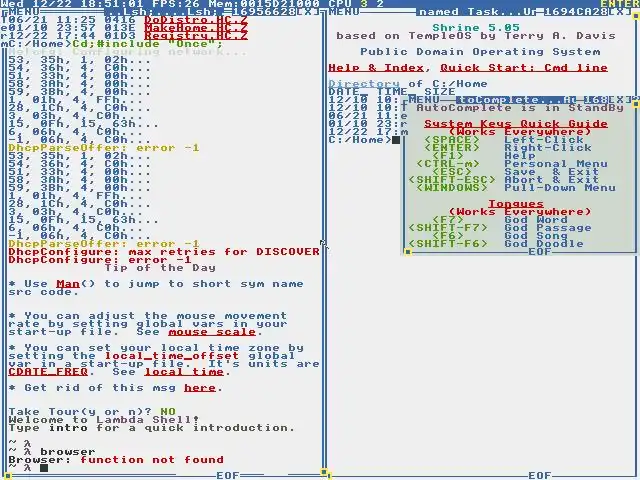Screen dimensions: 640x480
Task: Select the <SHIFT-F7> key entry
Action: coord(448,228)
